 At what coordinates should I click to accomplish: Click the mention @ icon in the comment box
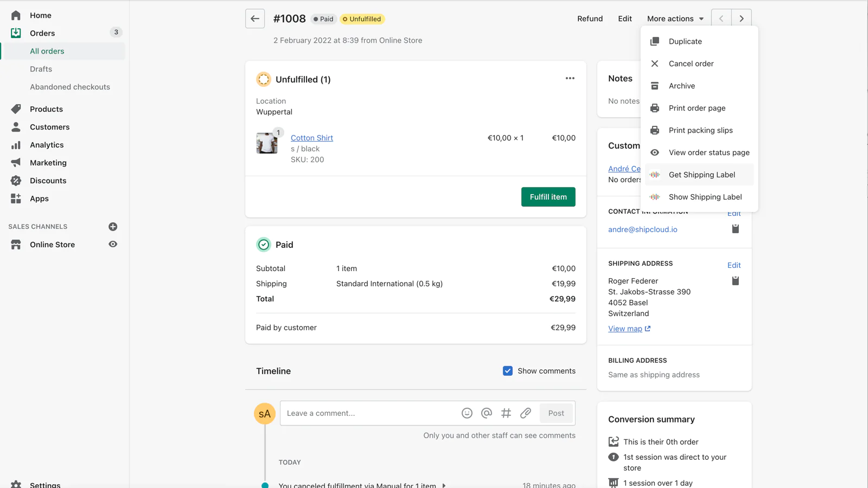487,413
